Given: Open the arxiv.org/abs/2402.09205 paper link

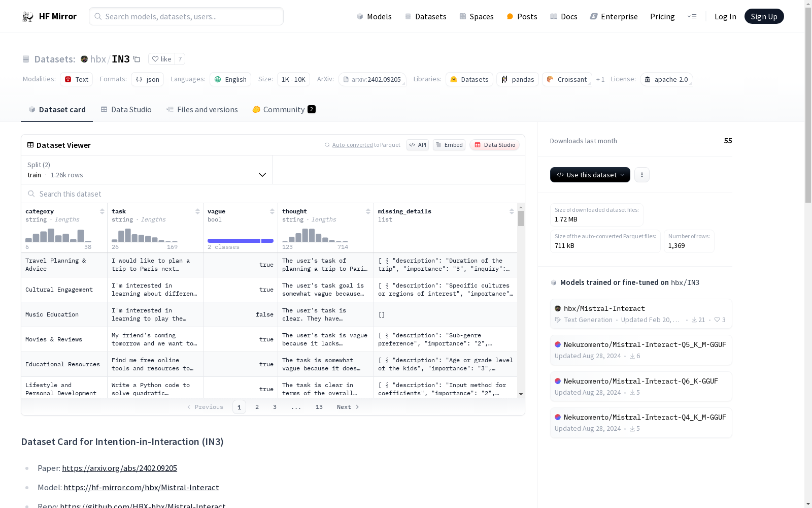Looking at the screenshot, I should coord(119,468).
